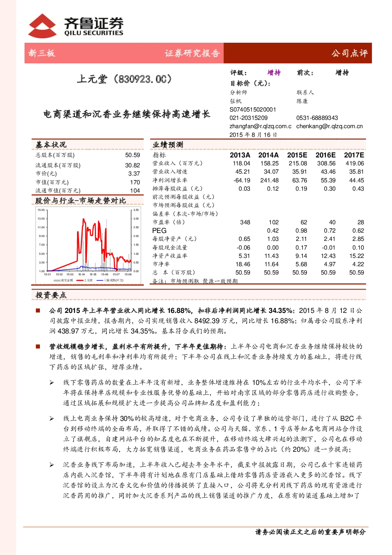Select the 流通股本 value 30.82

(x=133, y=165)
